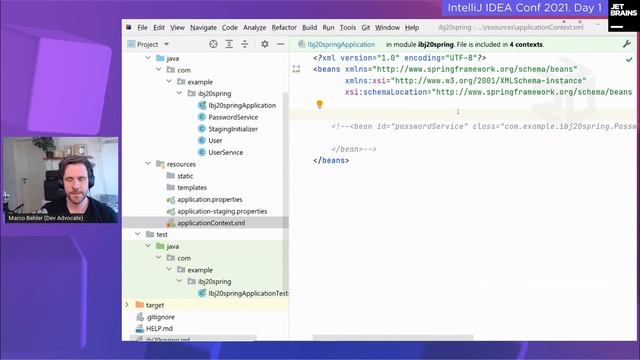Collapse the main com package

point(159,70)
